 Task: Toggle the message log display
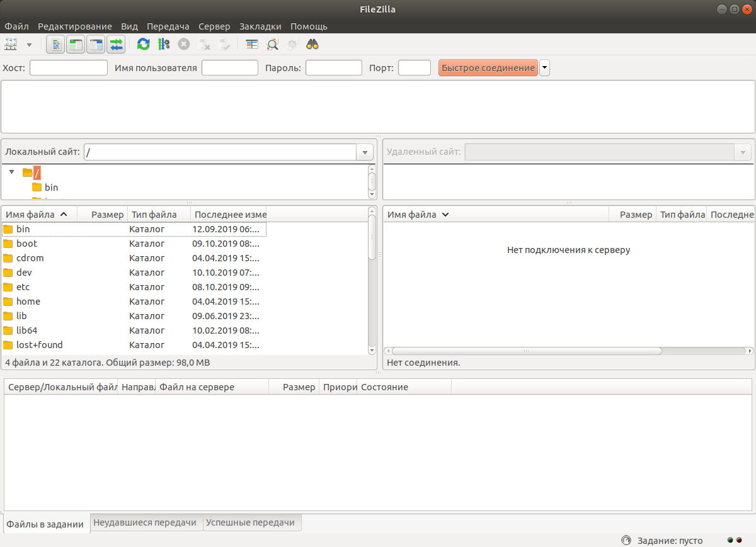tap(55, 45)
